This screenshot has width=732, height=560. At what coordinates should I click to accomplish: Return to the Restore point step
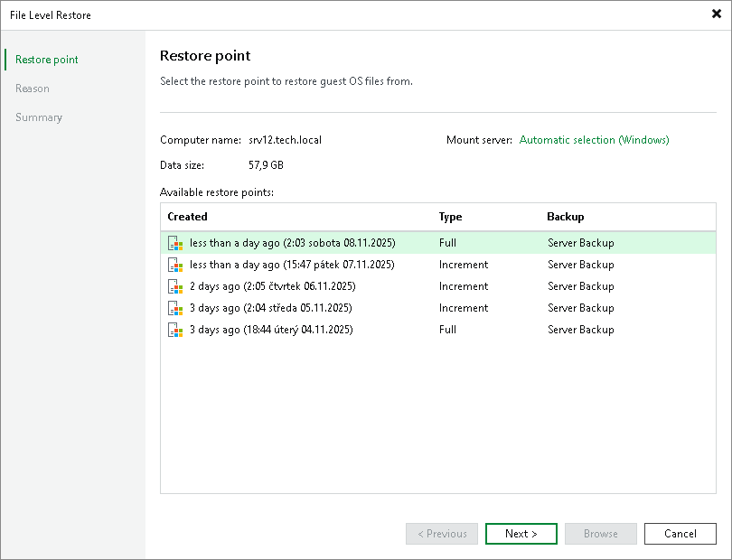pyautogui.click(x=45, y=60)
